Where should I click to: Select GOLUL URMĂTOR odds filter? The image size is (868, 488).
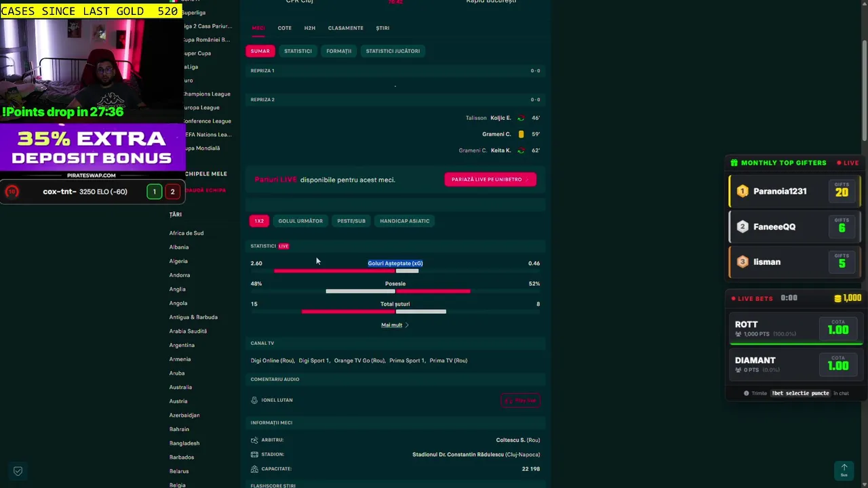coord(300,221)
